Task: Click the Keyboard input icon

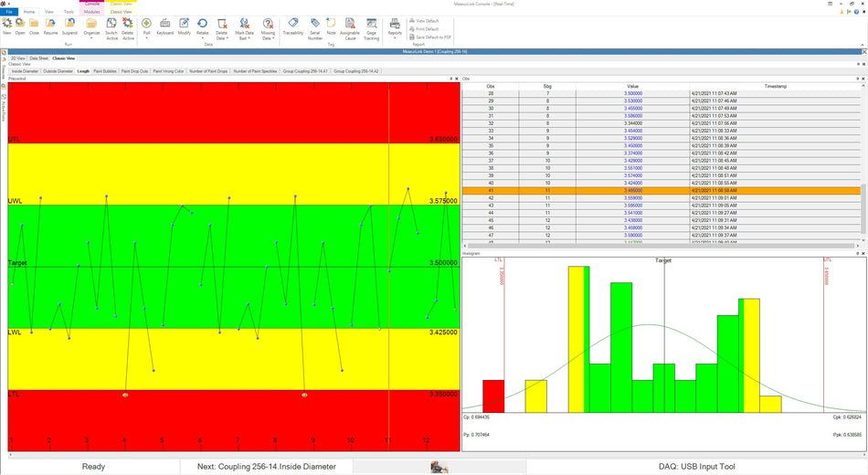Action: click(164, 25)
